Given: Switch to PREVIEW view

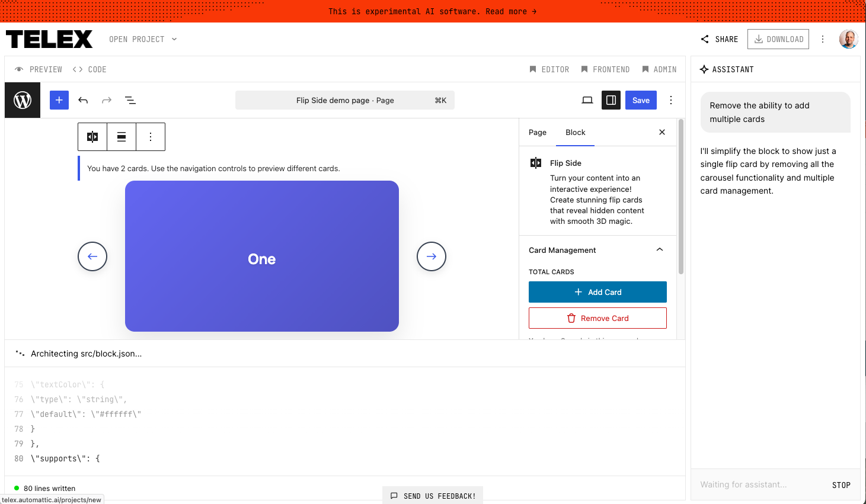Looking at the screenshot, I should 38,69.
